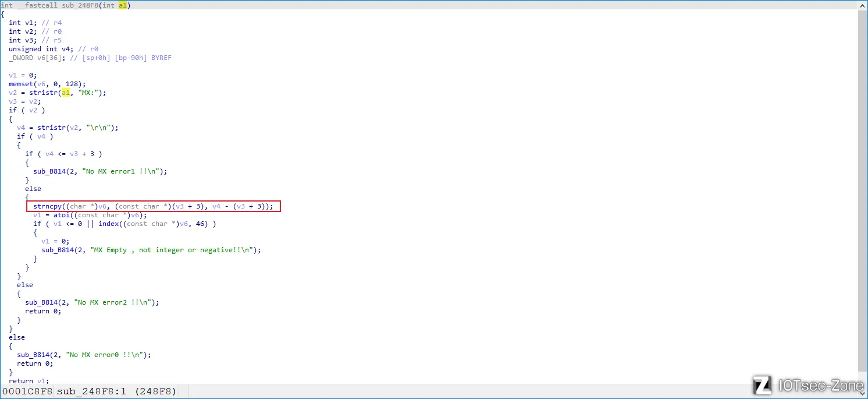Click the function signature line sub_248F8(int a1)
Image resolution: width=868 pixels, height=399 pixels.
point(66,5)
